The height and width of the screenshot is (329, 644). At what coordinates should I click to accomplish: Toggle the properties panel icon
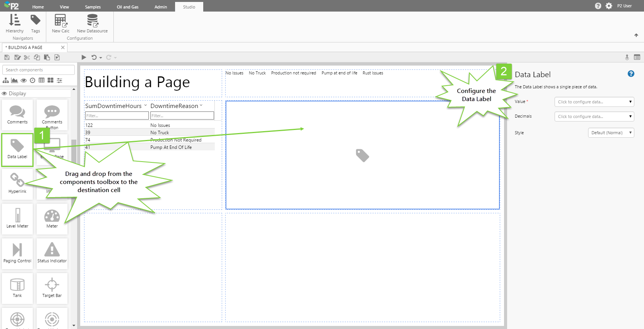pyautogui.click(x=637, y=57)
